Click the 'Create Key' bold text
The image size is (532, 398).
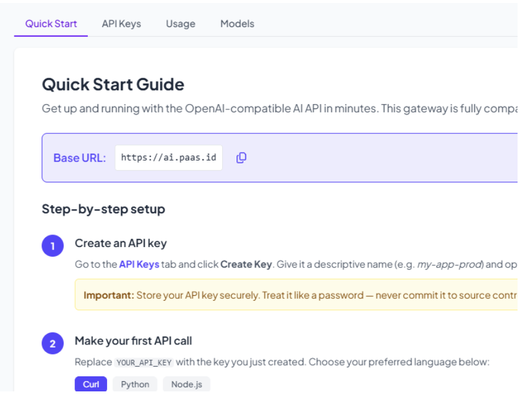[x=246, y=264]
